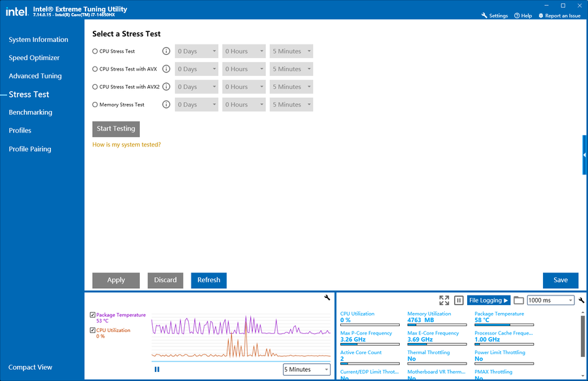The height and width of the screenshot is (381, 588).
Task: Open the 'How is my system tested?' link
Action: [127, 144]
